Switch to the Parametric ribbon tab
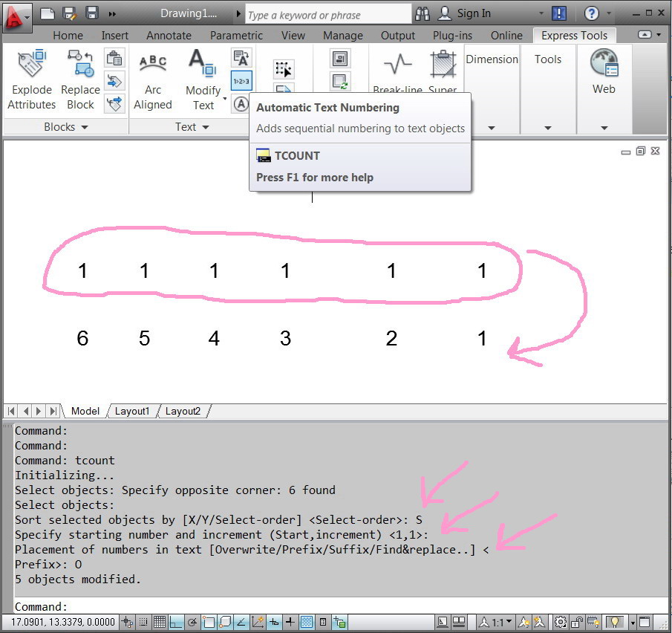The width and height of the screenshot is (672, 633). tap(236, 35)
